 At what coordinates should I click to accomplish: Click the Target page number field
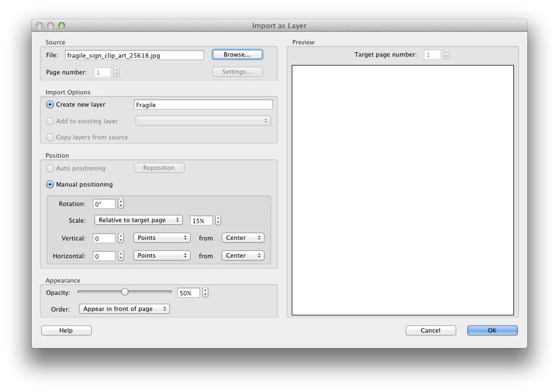tap(432, 54)
